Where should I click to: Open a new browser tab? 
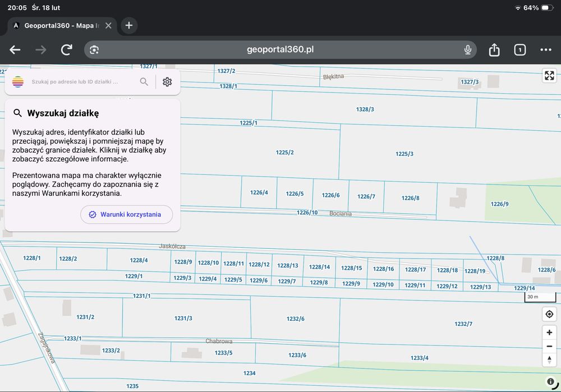(129, 25)
